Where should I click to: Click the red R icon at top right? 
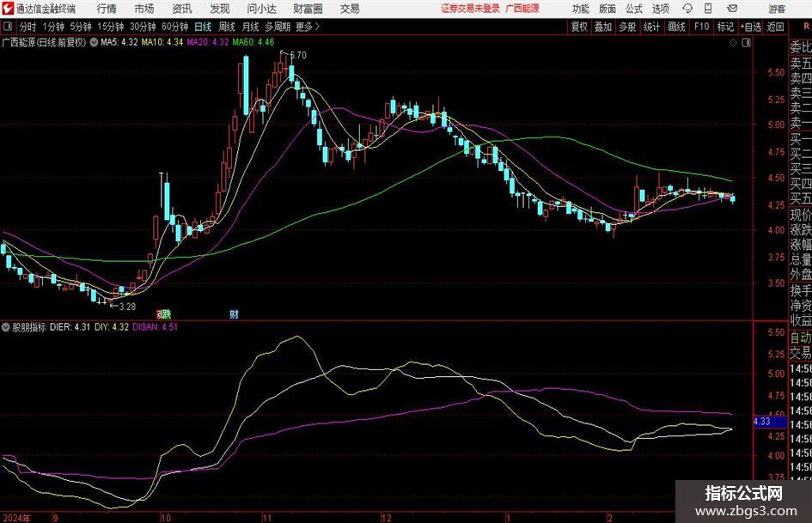[806, 27]
